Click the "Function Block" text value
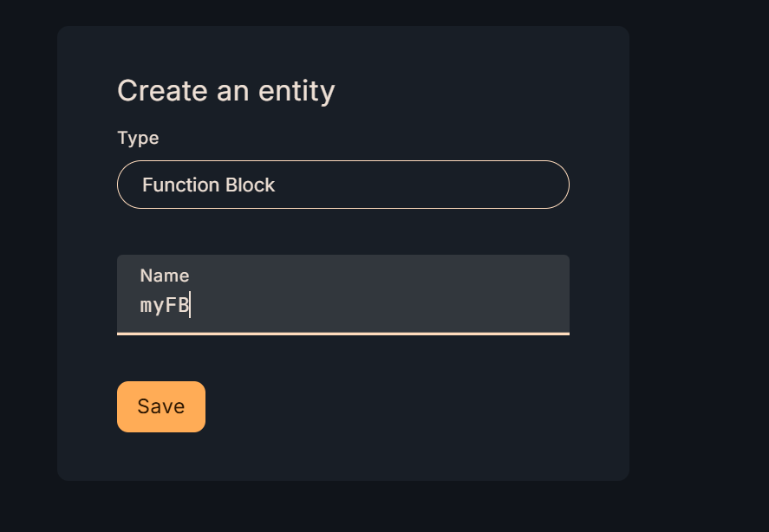769x532 pixels. [x=209, y=185]
